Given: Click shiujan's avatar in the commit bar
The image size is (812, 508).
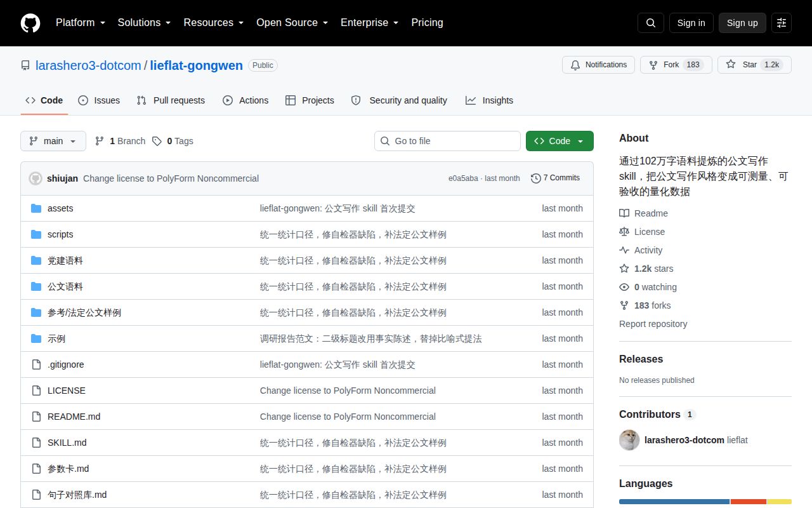Looking at the screenshot, I should 36,178.
